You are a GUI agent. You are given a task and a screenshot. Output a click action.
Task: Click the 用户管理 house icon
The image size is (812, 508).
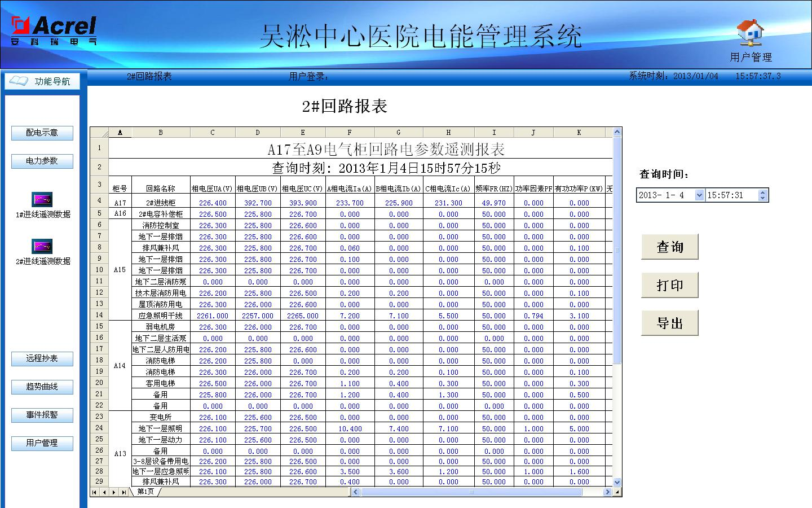click(750, 33)
